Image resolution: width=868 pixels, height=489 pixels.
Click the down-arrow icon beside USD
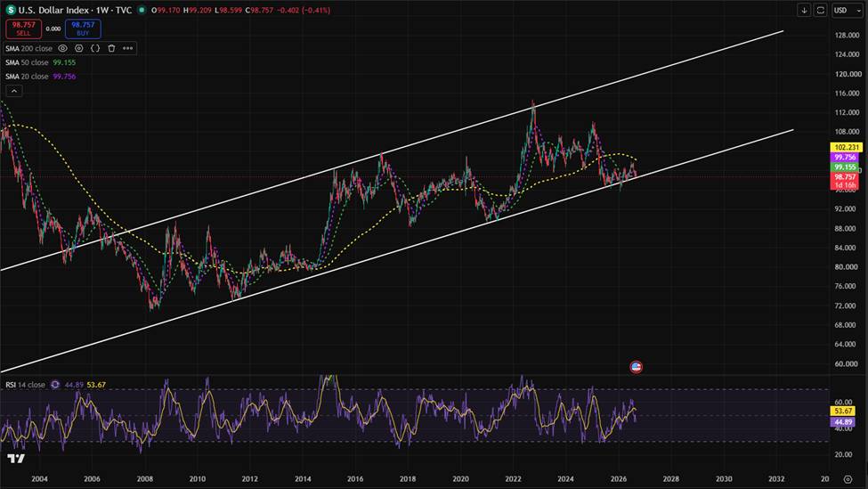(x=804, y=10)
